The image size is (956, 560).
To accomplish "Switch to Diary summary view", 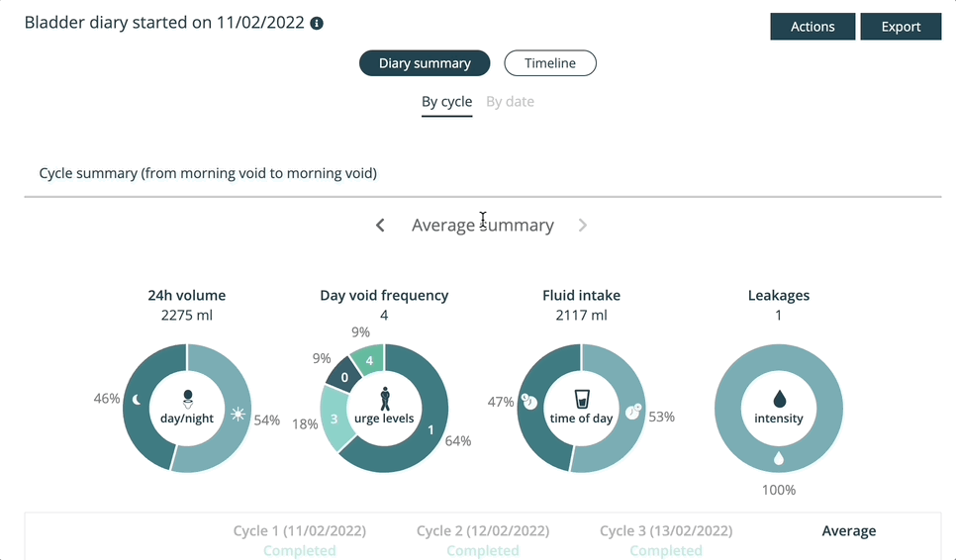I will coord(425,63).
